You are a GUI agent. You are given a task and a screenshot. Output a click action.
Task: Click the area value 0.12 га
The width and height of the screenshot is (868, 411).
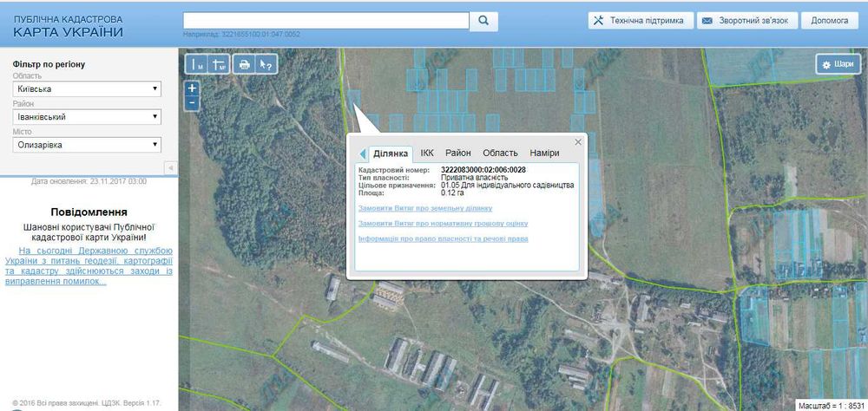[451, 193]
